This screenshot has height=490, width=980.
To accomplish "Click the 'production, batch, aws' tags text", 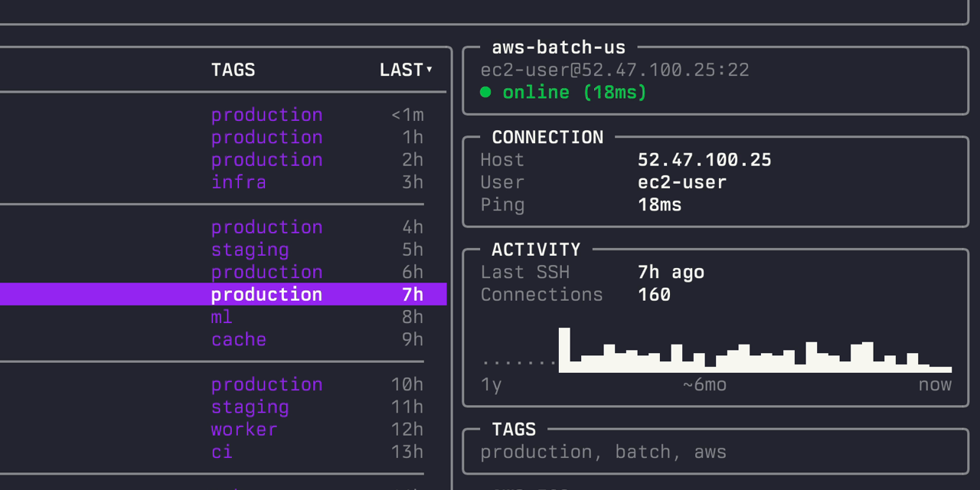I will [603, 452].
